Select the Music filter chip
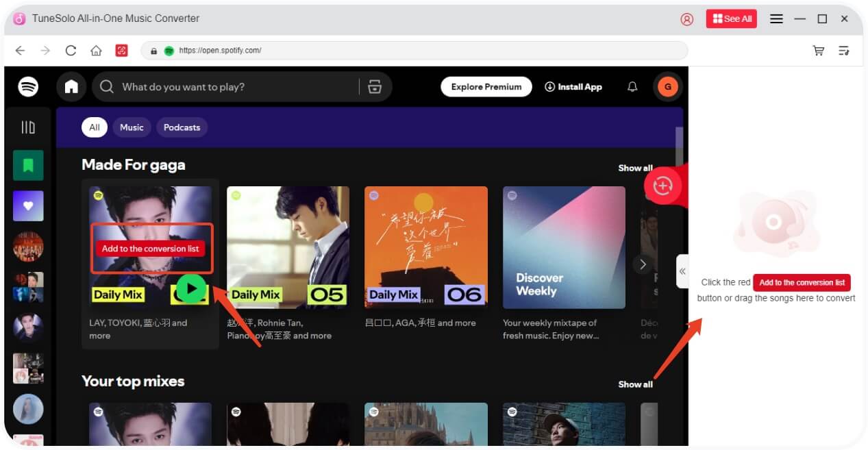Viewport: 868px width, 450px height. (132, 127)
